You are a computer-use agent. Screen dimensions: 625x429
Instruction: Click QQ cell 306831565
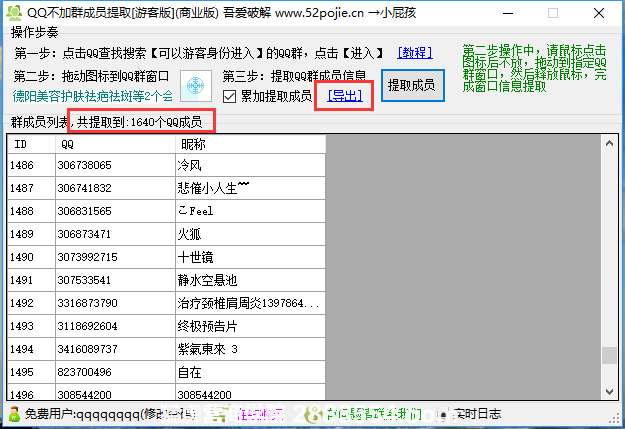click(115, 211)
